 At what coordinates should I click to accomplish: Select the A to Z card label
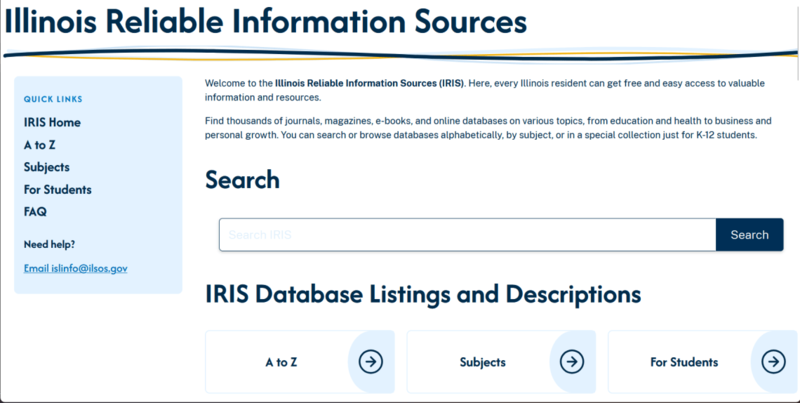(x=281, y=362)
